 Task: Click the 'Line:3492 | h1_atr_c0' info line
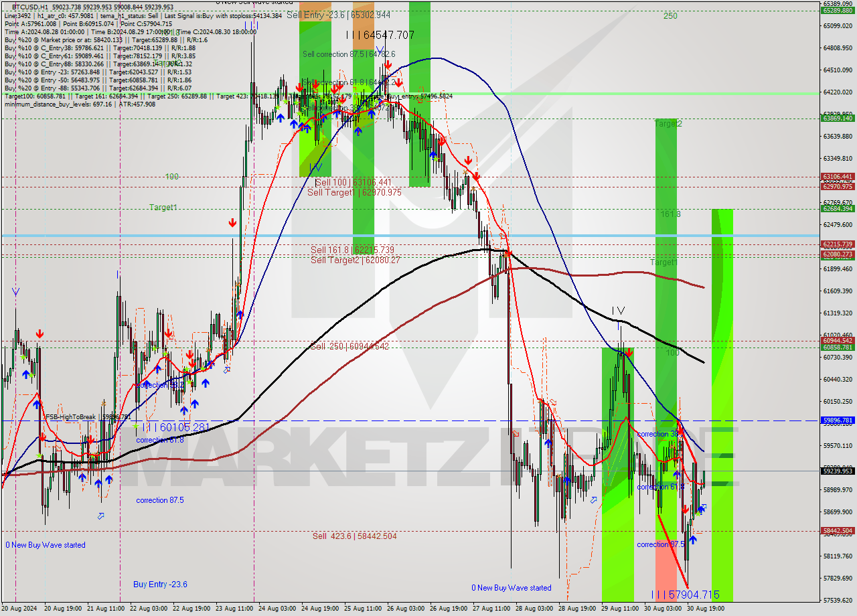click(143, 15)
